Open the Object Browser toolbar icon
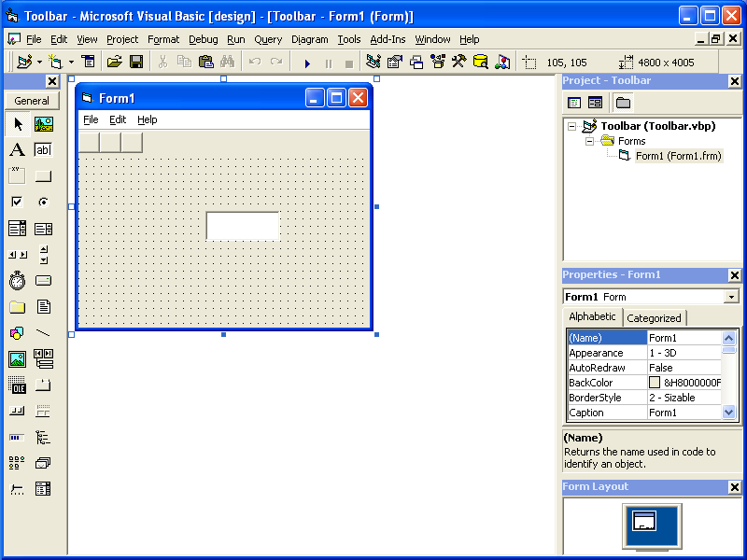The width and height of the screenshot is (747, 560). coord(438,62)
